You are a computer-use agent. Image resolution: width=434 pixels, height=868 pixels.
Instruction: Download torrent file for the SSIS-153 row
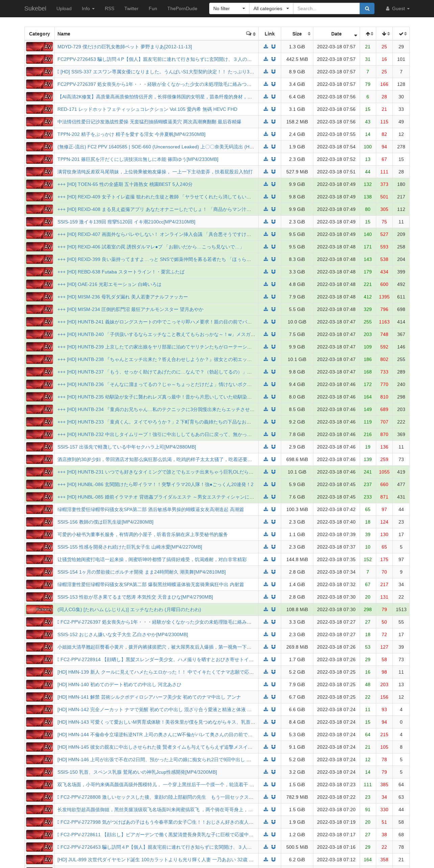[266, 597]
